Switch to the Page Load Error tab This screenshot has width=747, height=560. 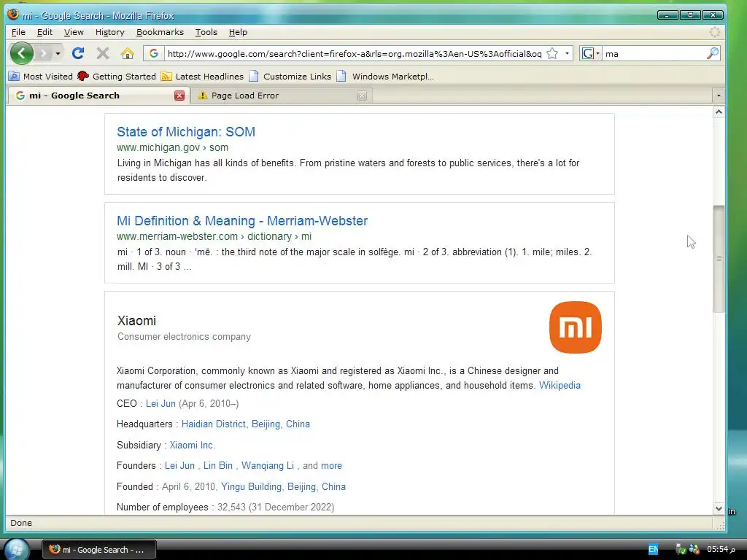click(x=281, y=96)
